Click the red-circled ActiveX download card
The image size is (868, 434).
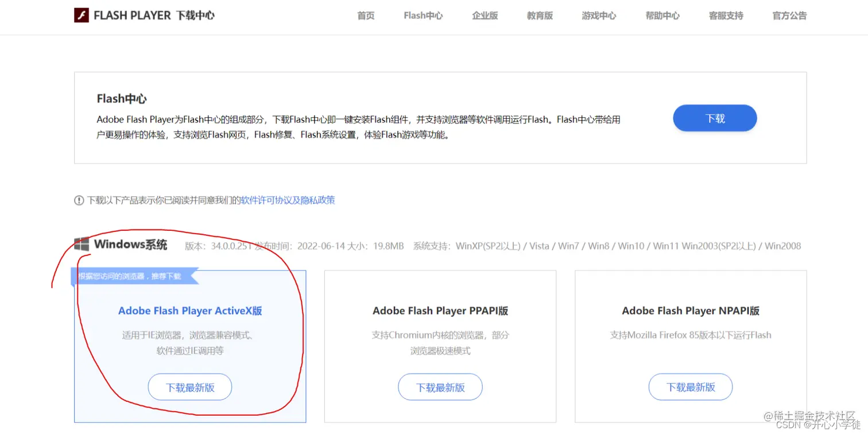[x=189, y=346]
